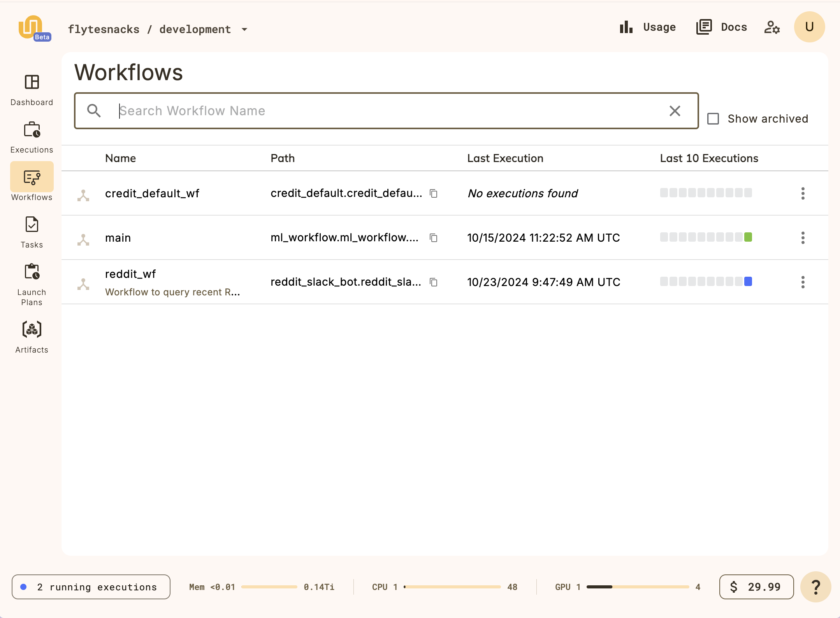Enable the Show archived checkbox
This screenshot has width=840, height=618.
click(713, 118)
